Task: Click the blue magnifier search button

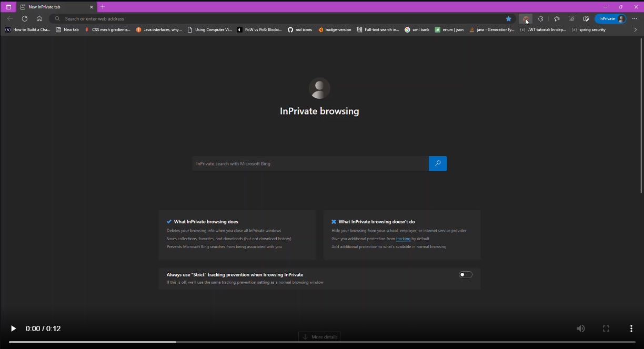Action: 438,163
